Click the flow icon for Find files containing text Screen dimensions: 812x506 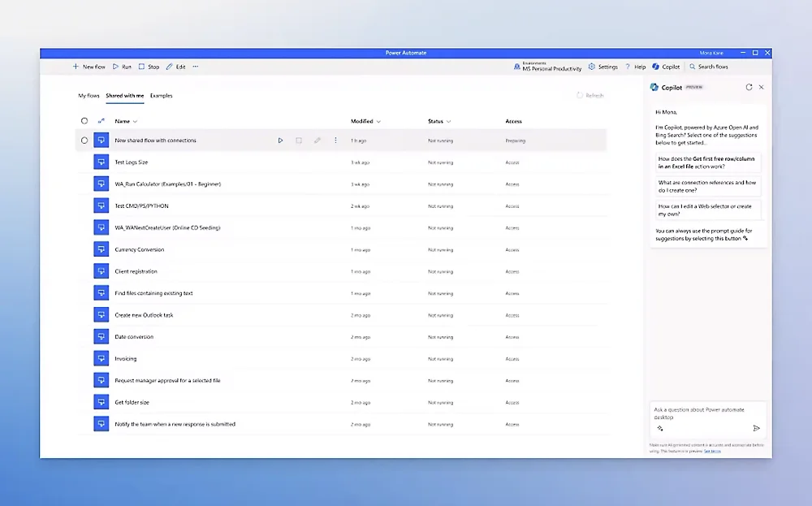coord(101,292)
